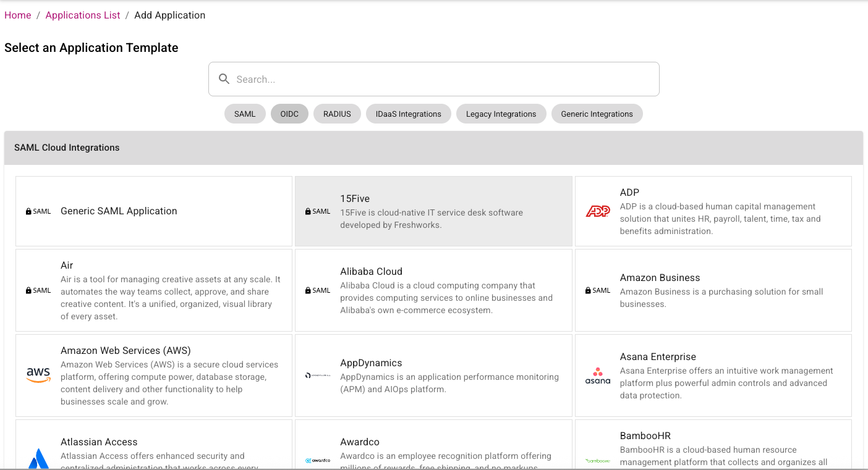Screen dimensions: 868x470
Task: Choose the Awardco title
Action: (360, 442)
